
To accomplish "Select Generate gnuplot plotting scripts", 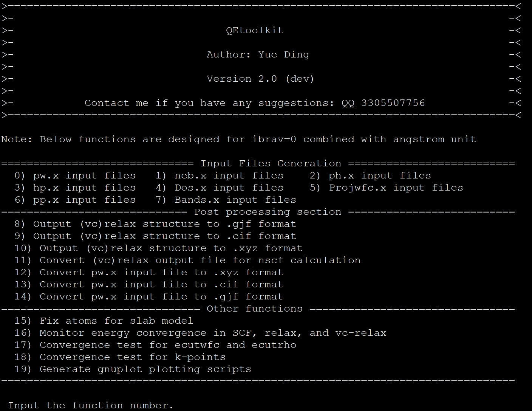I will tap(133, 369).
